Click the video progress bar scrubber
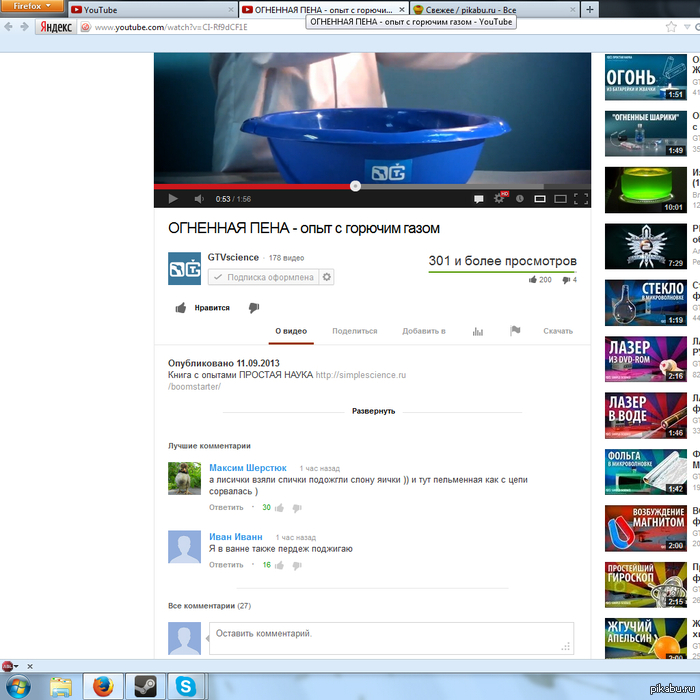This screenshot has height=700, width=700. (355, 186)
